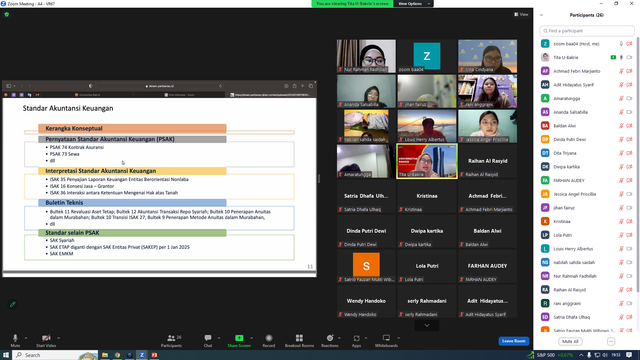Open the notification center icon
Screen dimensions: 640x360
pyautogui.click(x=629, y=355)
